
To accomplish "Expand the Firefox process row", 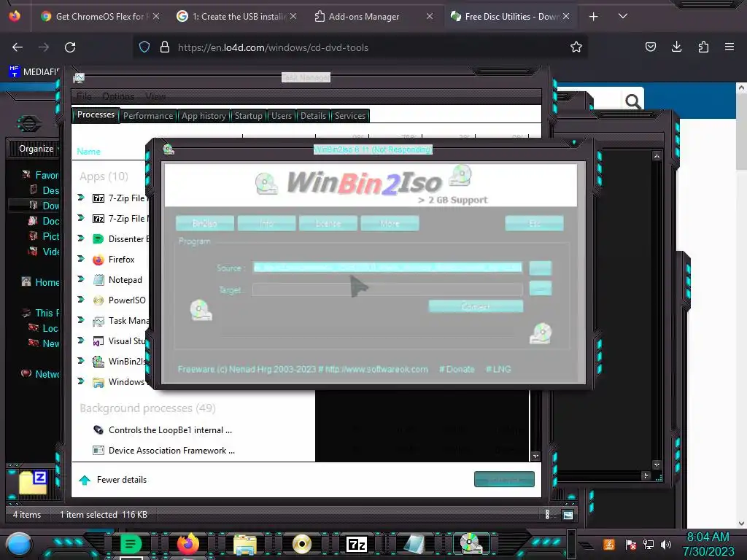I will 81,259.
